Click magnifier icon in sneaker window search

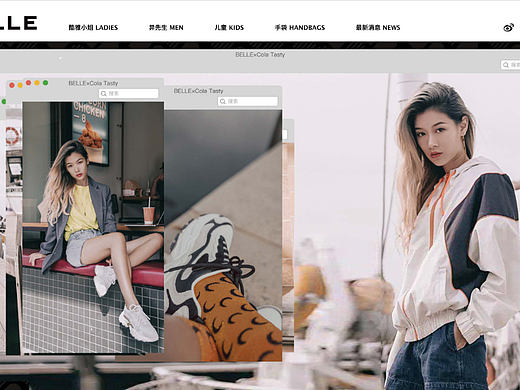(223, 102)
